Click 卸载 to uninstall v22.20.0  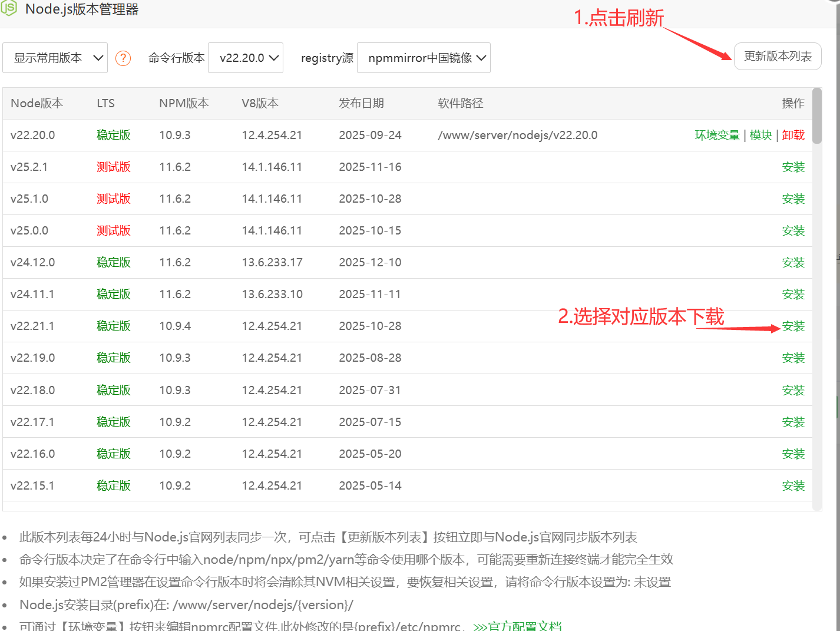[x=793, y=136]
